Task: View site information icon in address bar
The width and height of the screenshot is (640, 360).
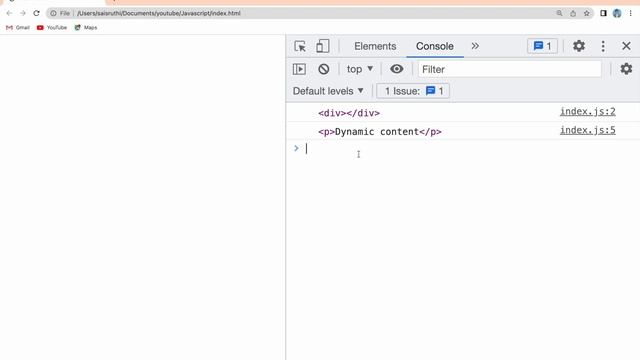Action: pos(53,13)
